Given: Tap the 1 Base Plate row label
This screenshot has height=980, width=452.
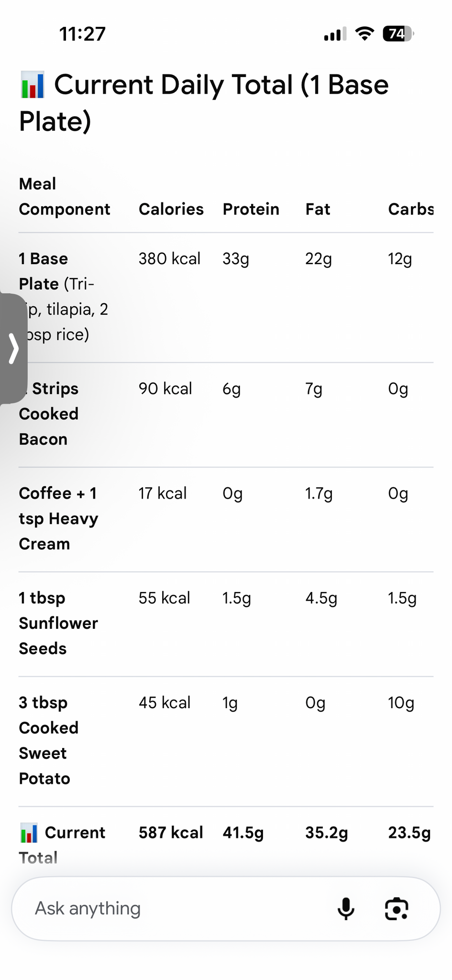Looking at the screenshot, I should (64, 297).
